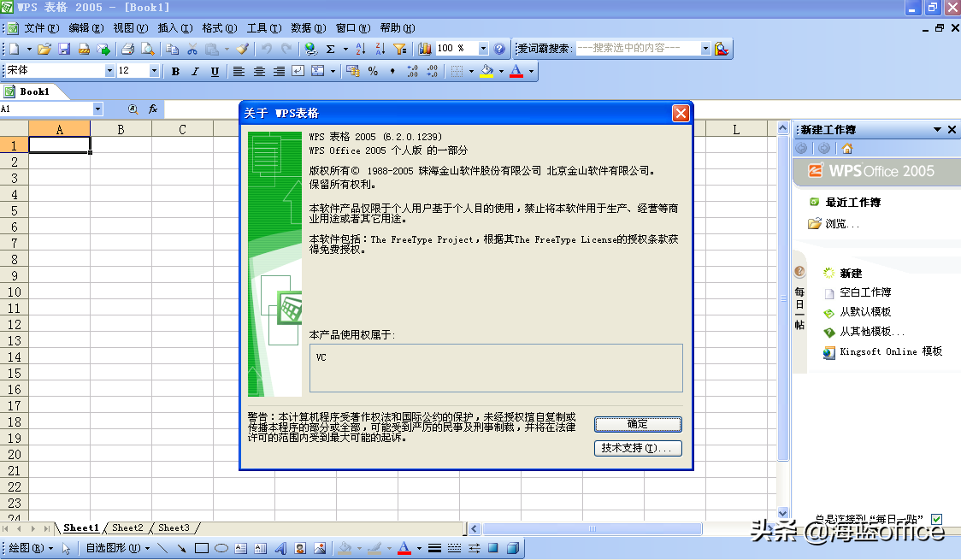Open the help question mark icon
The width and height of the screenshot is (961, 560).
pyautogui.click(x=499, y=49)
